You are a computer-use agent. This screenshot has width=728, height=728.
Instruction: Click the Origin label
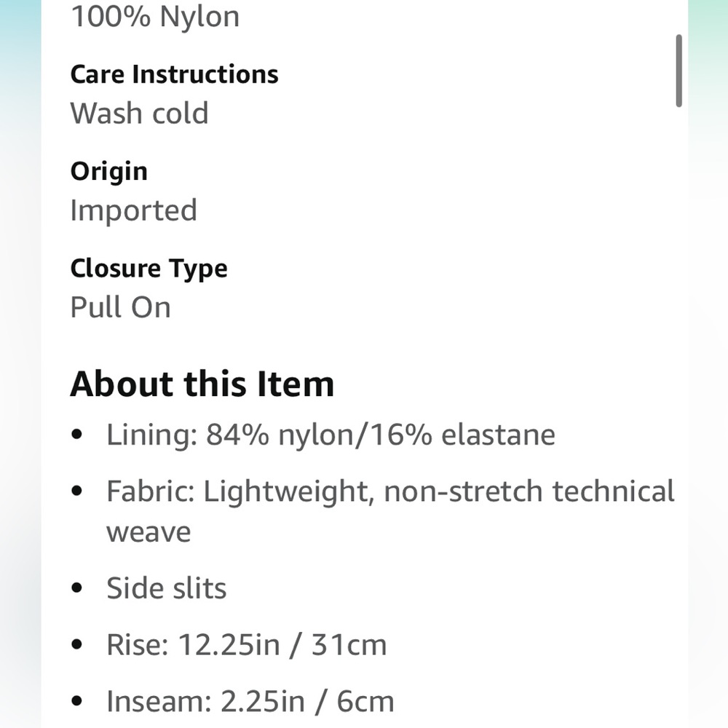pos(108,172)
